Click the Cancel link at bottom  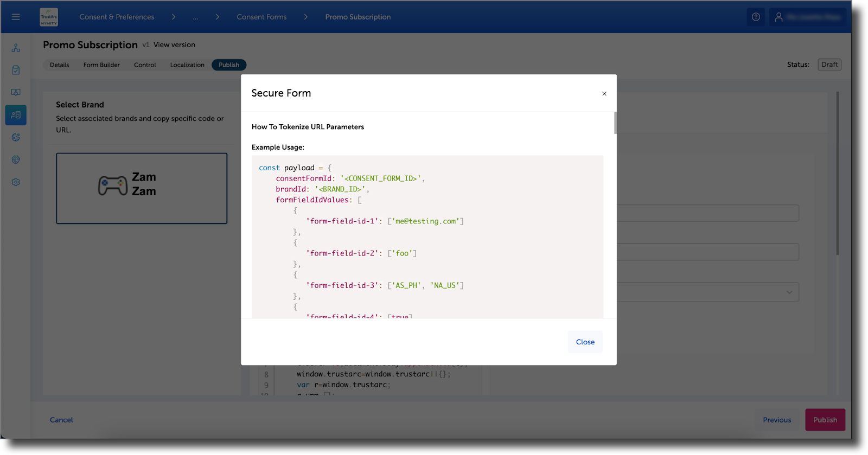pyautogui.click(x=61, y=420)
